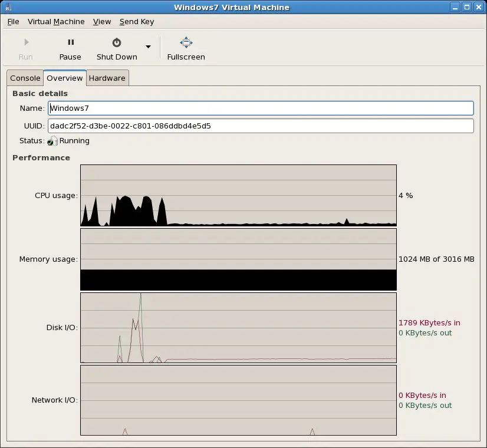
Task: Click the Shut Down power icon
Action: click(117, 42)
